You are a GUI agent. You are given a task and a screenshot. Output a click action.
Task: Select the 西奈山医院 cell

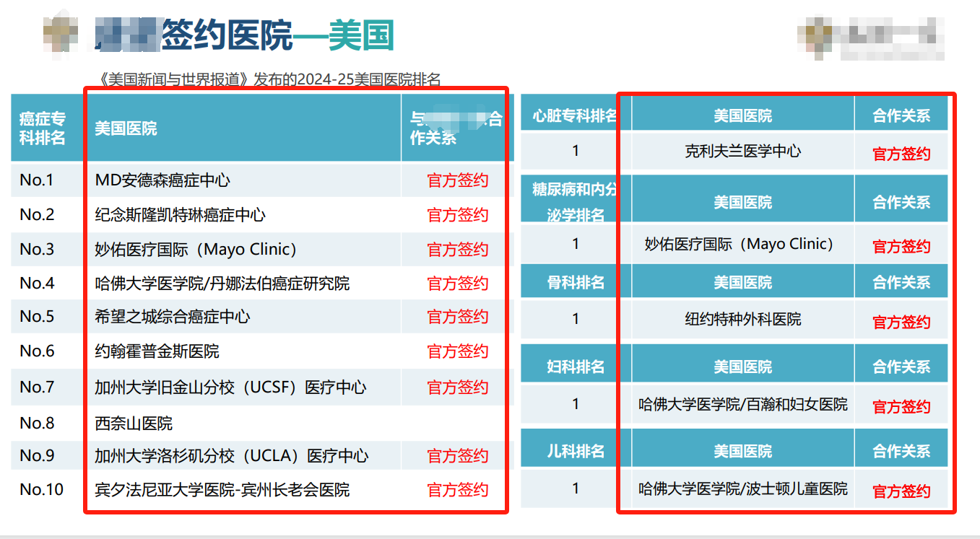tap(134, 423)
